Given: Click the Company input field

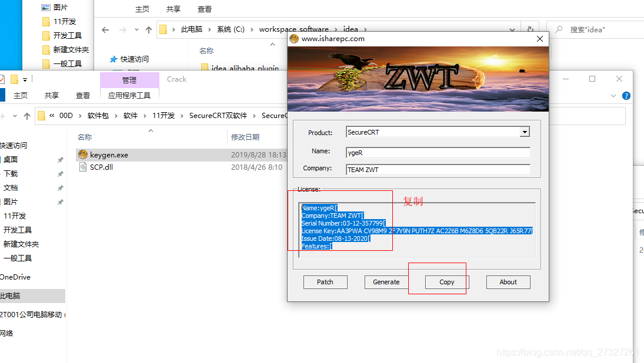Looking at the screenshot, I should [438, 169].
